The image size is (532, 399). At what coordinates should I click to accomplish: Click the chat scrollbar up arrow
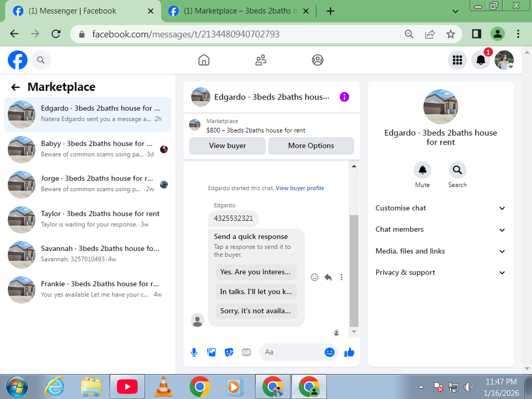pos(354,166)
